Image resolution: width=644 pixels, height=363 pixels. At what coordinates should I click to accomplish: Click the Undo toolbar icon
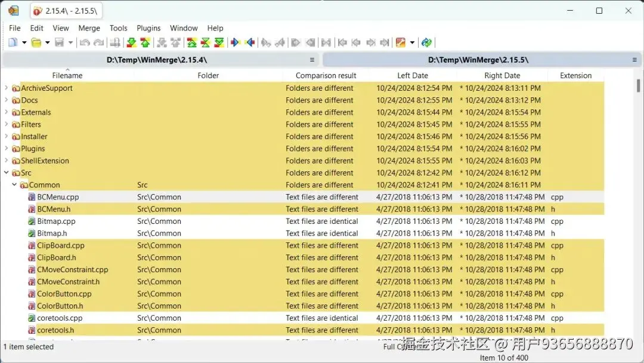85,42
